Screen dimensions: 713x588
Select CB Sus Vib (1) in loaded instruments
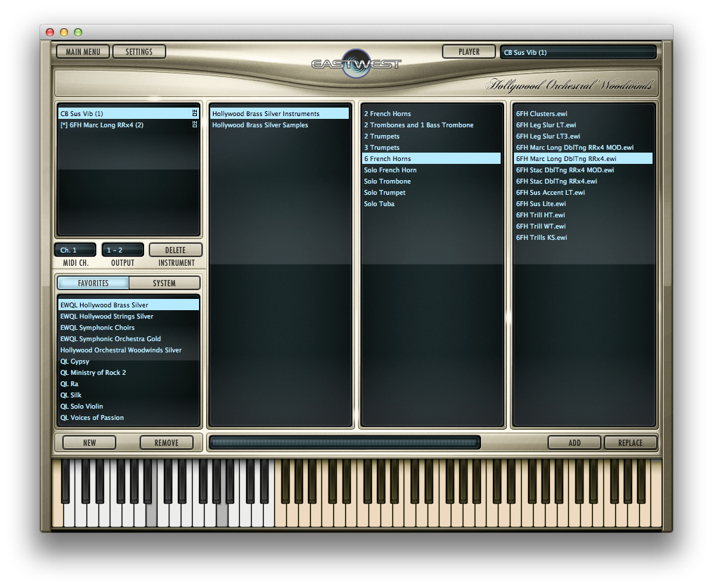pyautogui.click(x=129, y=114)
